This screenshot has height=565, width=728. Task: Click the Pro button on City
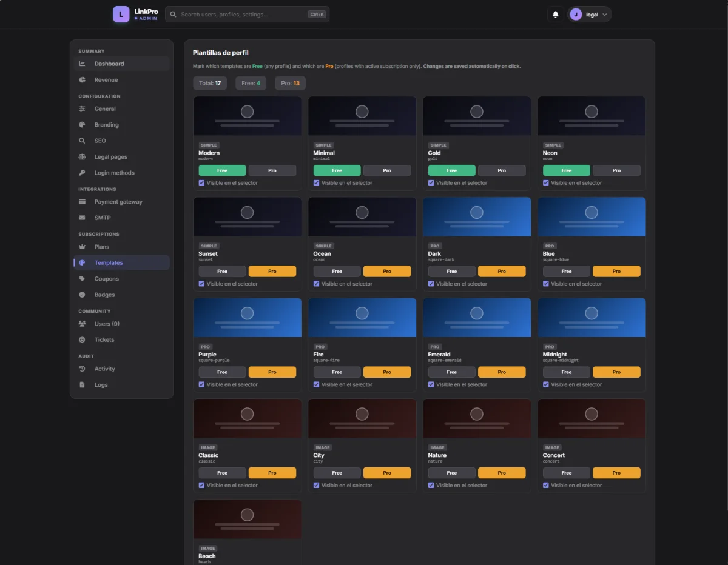click(387, 473)
